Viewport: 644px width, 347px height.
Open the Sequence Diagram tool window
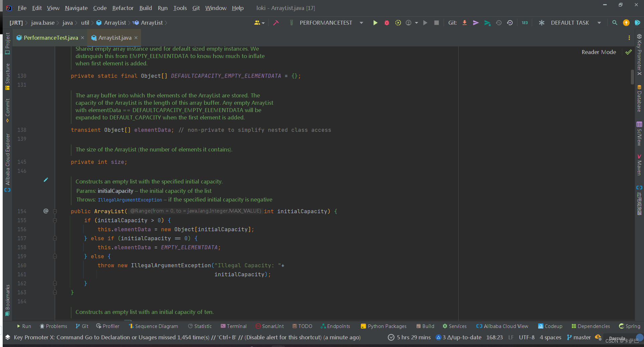(x=153, y=326)
